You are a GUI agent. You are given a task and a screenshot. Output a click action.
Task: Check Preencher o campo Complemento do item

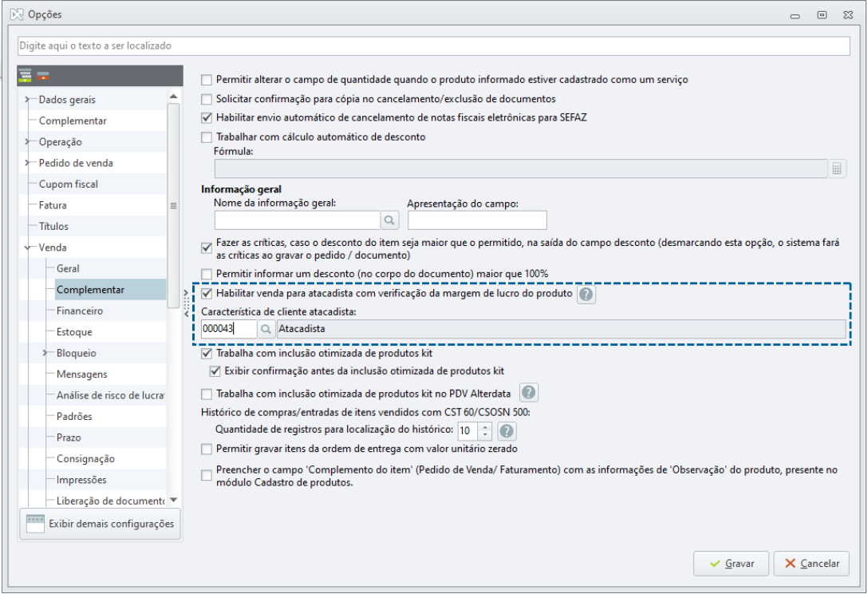coord(207,475)
